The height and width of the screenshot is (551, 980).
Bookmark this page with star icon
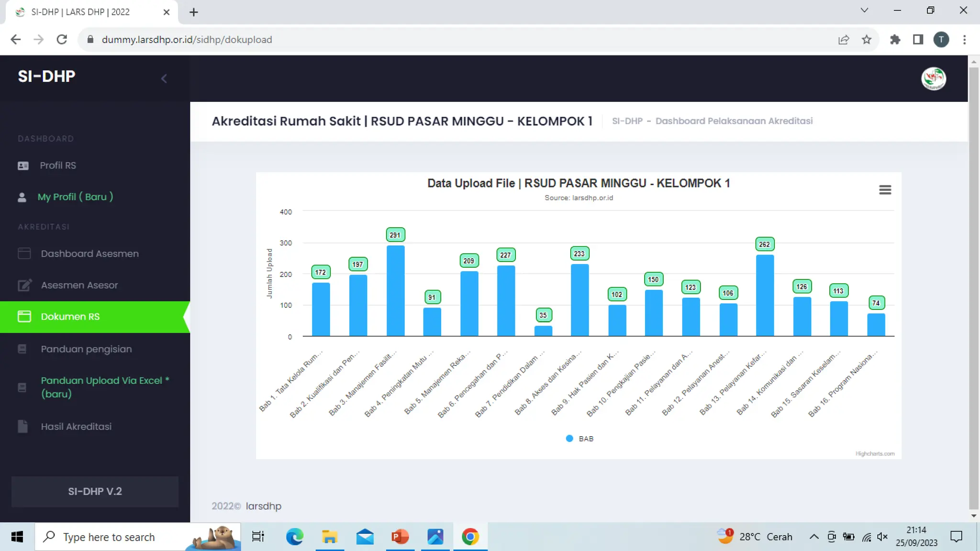click(866, 40)
